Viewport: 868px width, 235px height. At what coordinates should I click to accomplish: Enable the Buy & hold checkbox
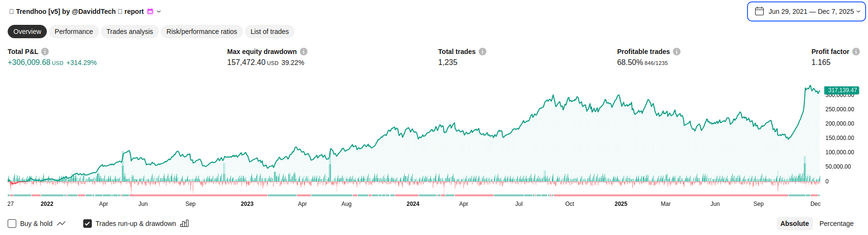coord(12,224)
